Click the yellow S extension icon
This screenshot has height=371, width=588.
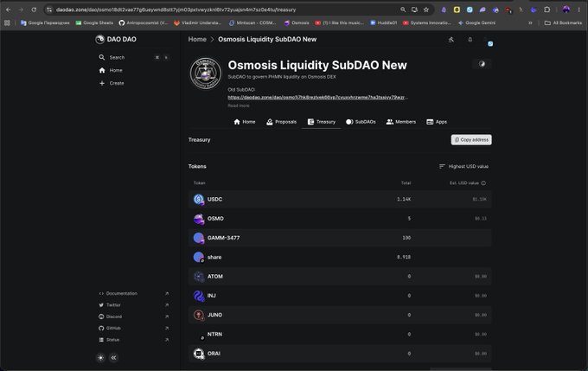(x=457, y=10)
